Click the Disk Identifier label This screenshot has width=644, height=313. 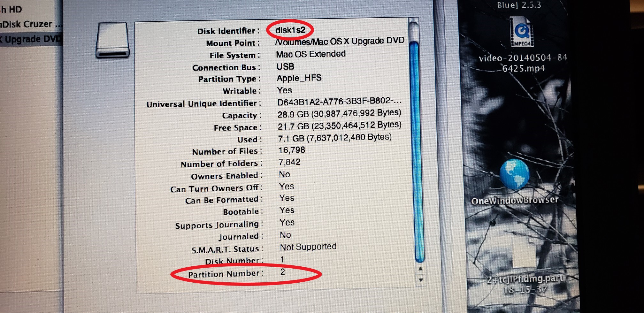click(228, 31)
